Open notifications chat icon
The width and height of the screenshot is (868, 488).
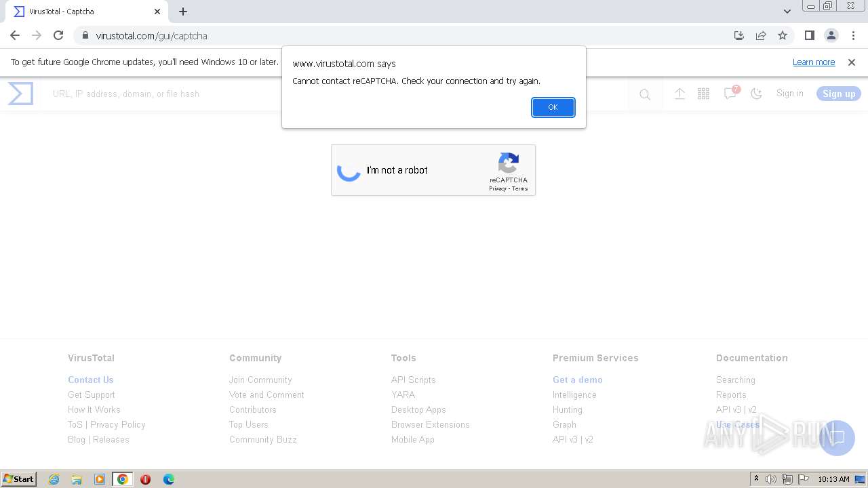click(x=730, y=94)
